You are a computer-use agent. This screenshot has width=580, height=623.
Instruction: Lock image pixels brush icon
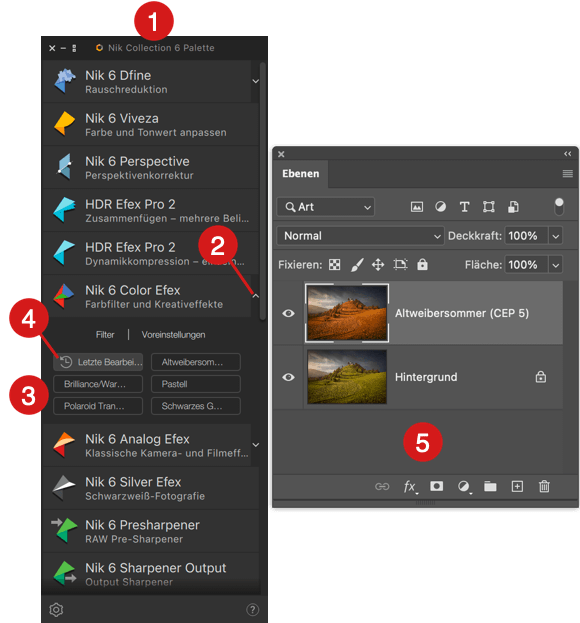(x=357, y=265)
